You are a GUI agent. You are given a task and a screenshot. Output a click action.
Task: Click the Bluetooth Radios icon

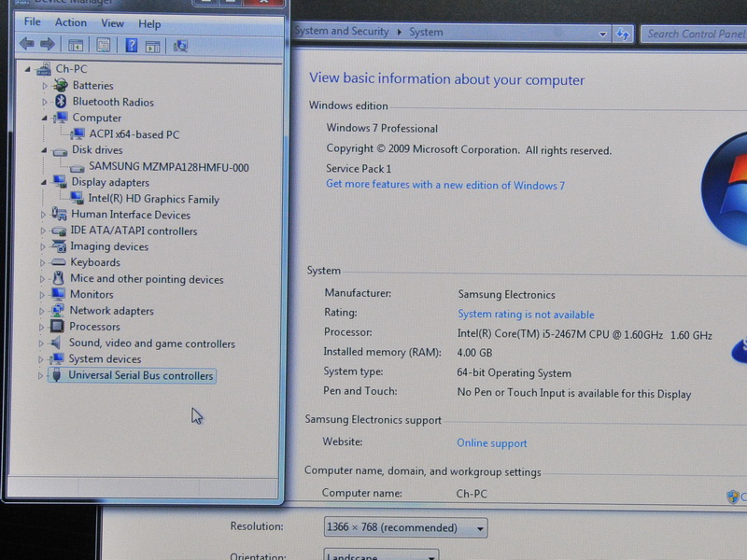point(61,101)
